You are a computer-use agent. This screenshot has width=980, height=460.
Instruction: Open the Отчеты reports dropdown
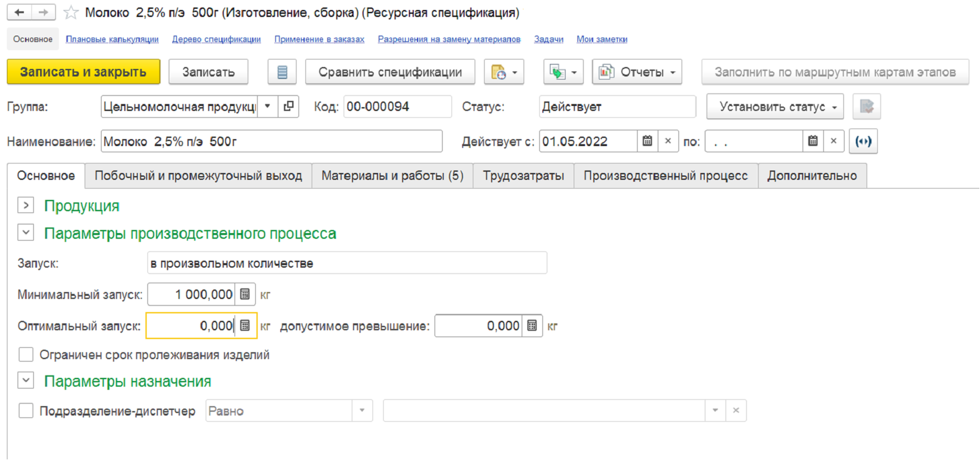click(x=636, y=72)
